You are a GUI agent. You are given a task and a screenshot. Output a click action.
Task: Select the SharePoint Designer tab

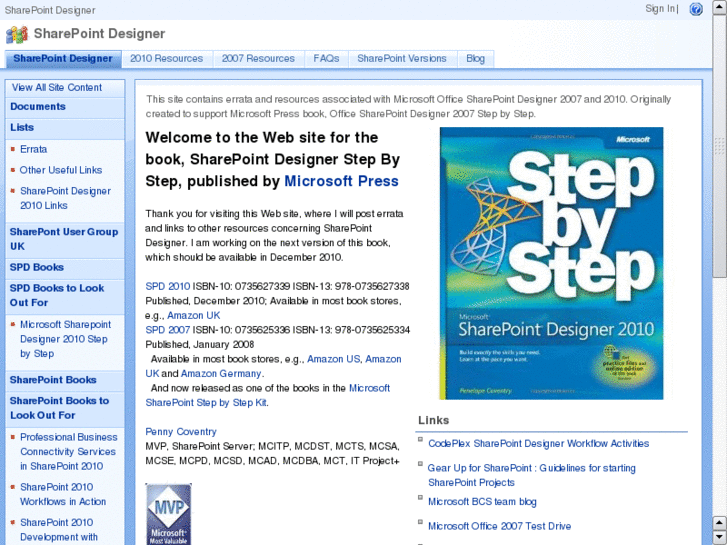coord(63,59)
